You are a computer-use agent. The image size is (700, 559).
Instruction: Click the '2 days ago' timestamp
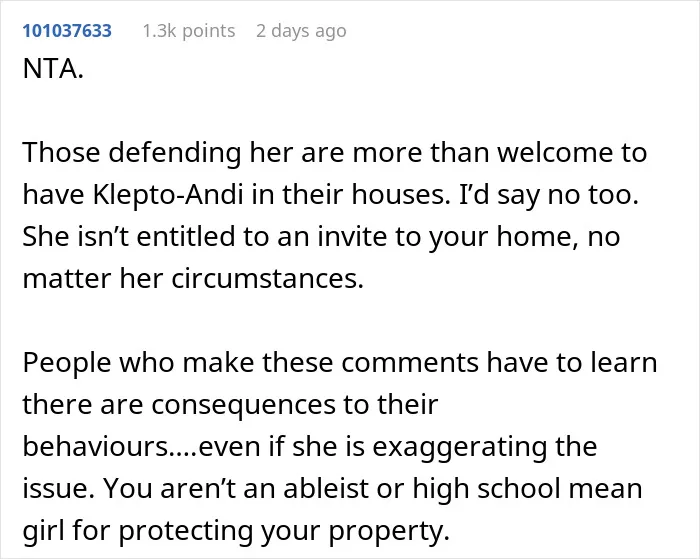[x=301, y=31]
